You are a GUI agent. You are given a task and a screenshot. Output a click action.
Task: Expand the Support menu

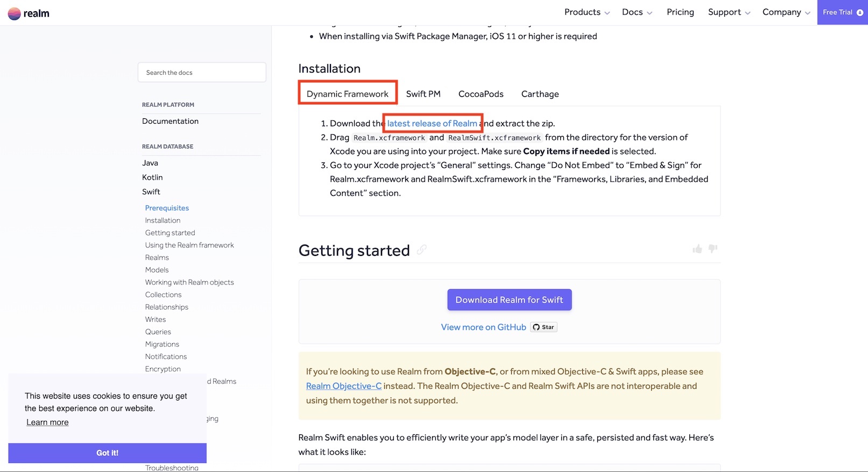(x=729, y=12)
